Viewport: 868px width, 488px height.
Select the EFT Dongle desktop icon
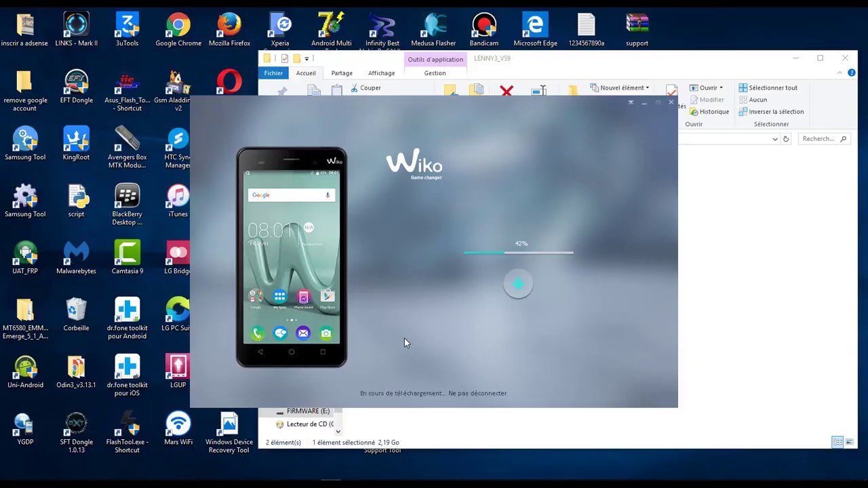pos(76,86)
